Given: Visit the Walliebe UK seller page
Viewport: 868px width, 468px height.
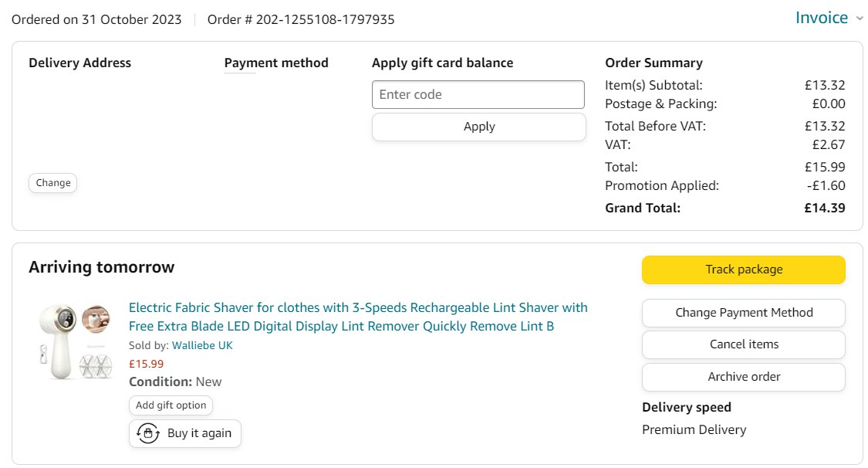Looking at the screenshot, I should pos(202,345).
